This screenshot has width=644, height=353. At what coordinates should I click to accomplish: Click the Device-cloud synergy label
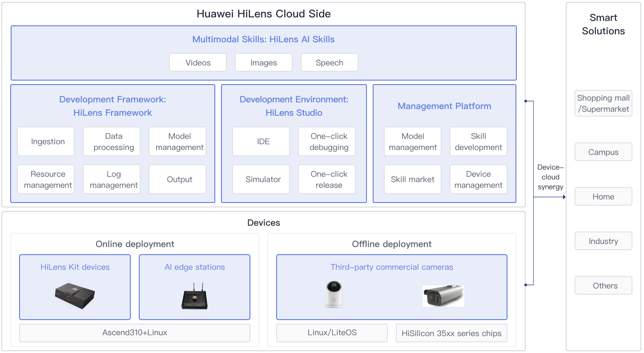pyautogui.click(x=551, y=177)
